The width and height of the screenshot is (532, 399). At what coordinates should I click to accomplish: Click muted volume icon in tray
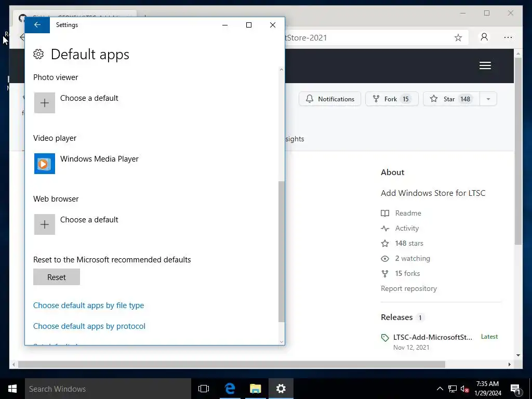(465, 389)
